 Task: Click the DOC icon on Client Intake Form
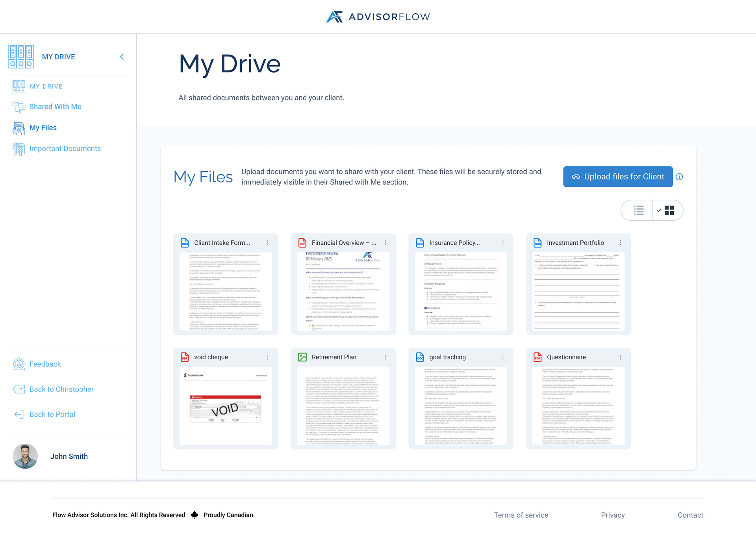[x=184, y=243]
